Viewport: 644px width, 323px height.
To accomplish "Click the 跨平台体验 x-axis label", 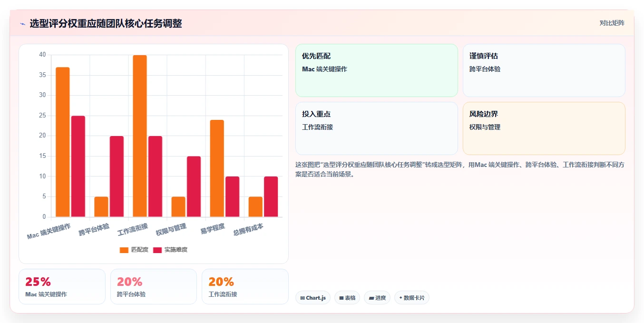I will 94,230.
